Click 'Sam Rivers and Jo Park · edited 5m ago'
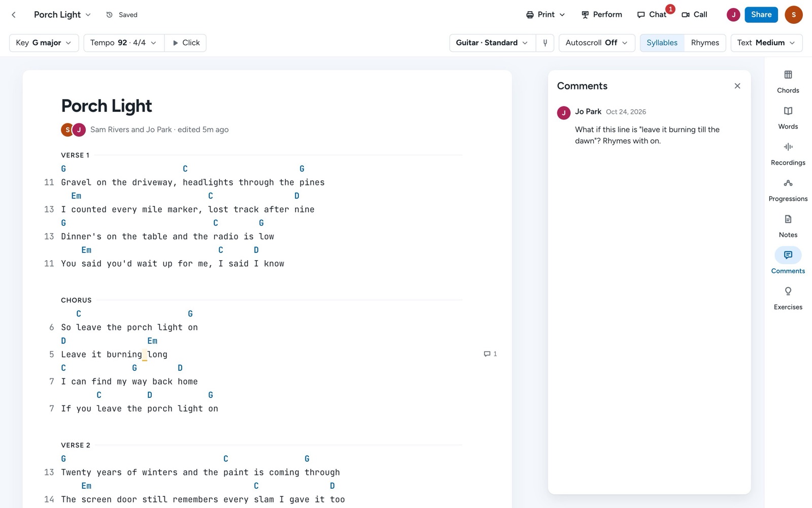Screen dimensions: 812x508 159,130
